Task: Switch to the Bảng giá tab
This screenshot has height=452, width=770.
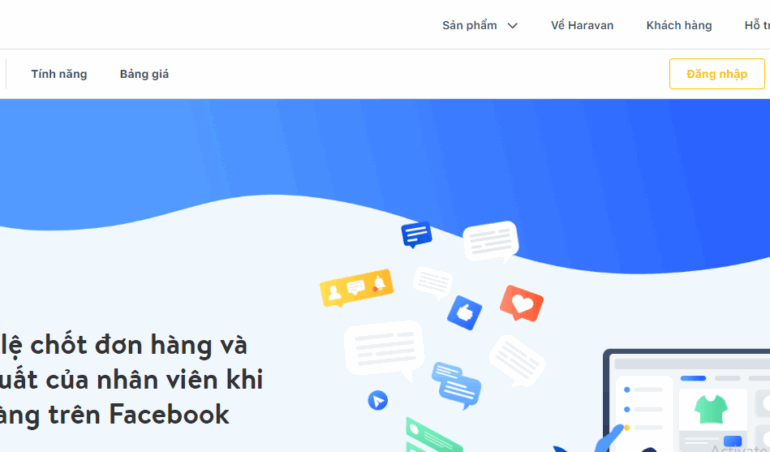Action: 144,74
